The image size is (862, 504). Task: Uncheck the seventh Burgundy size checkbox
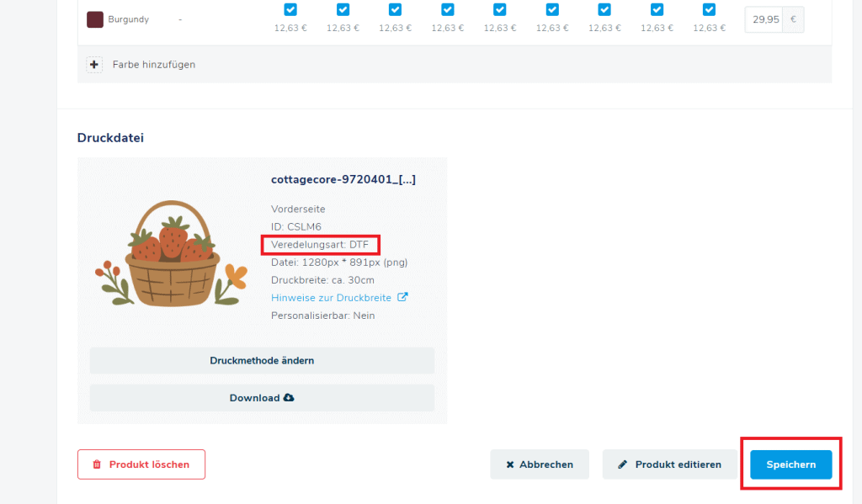pos(604,9)
